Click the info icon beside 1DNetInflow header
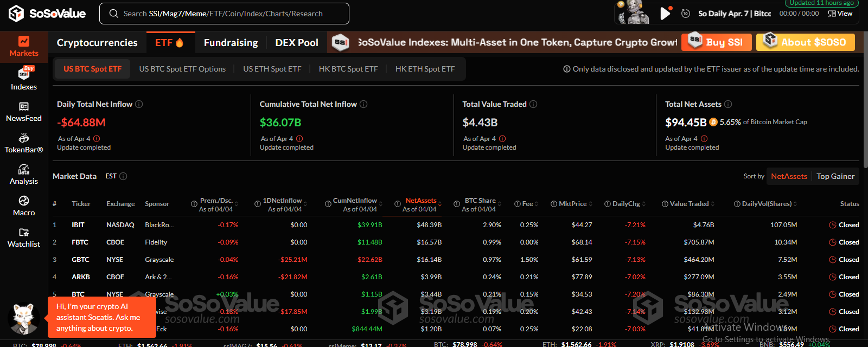Viewport: 868px width, 347px height. [258, 204]
